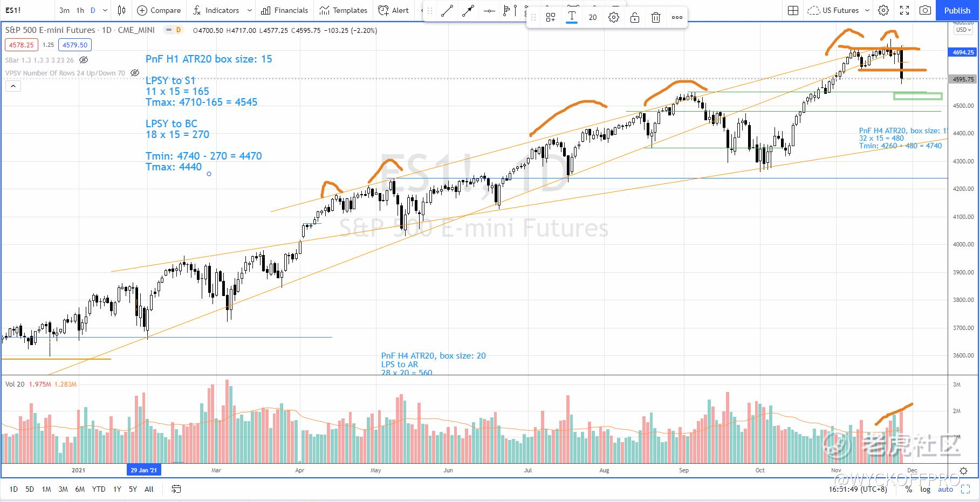
Task: Open the USD currency dropdown
Action: point(963,30)
